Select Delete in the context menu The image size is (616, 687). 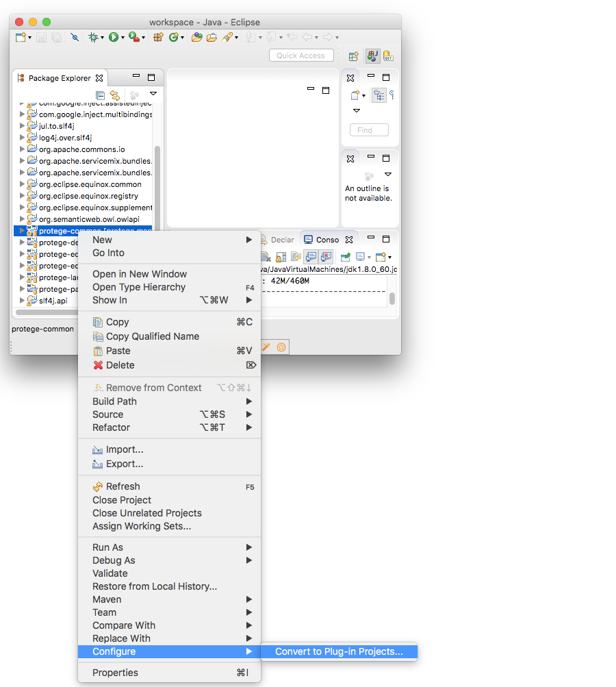pyautogui.click(x=169, y=365)
